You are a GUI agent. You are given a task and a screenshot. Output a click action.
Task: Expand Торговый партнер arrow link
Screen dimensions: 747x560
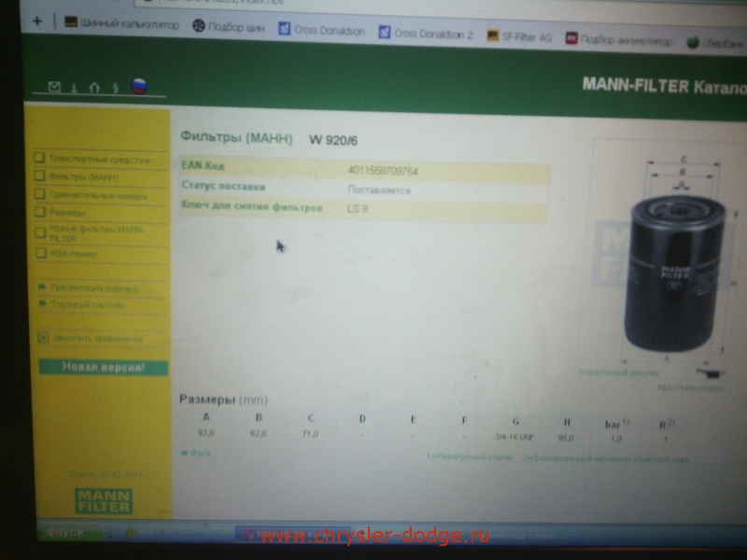click(x=43, y=304)
